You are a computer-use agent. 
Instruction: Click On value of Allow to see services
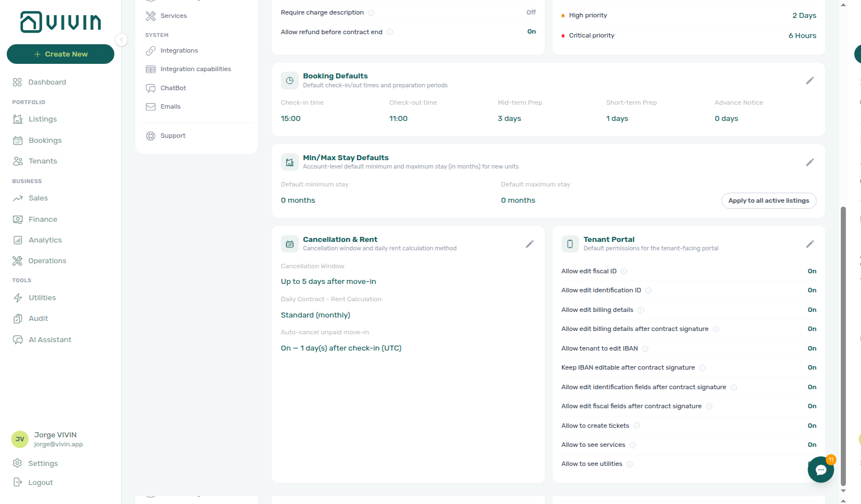coord(812,445)
